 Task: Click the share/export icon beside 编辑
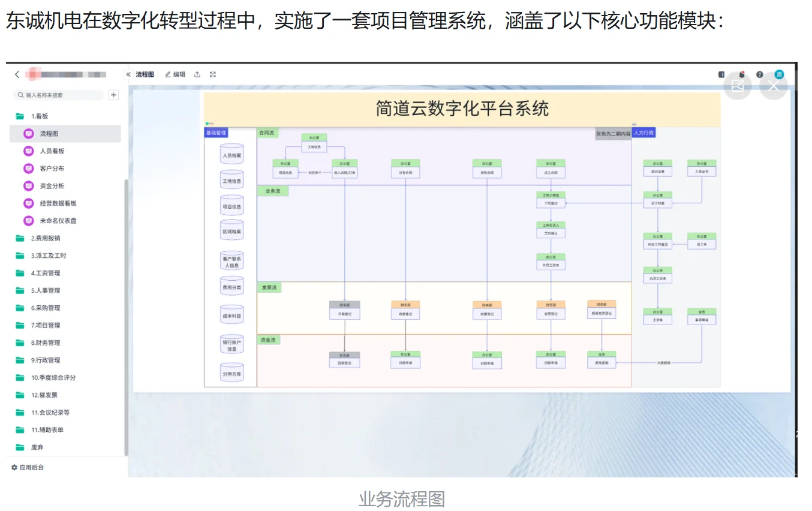196,74
